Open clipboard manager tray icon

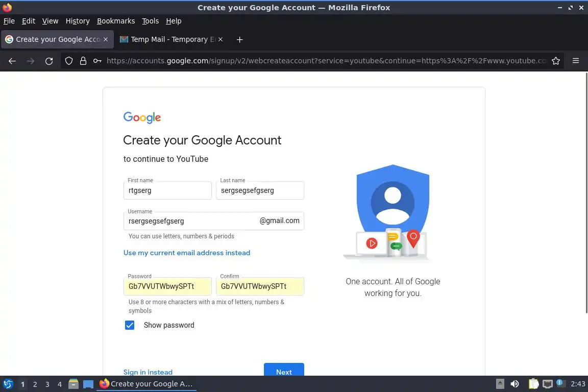point(533,384)
